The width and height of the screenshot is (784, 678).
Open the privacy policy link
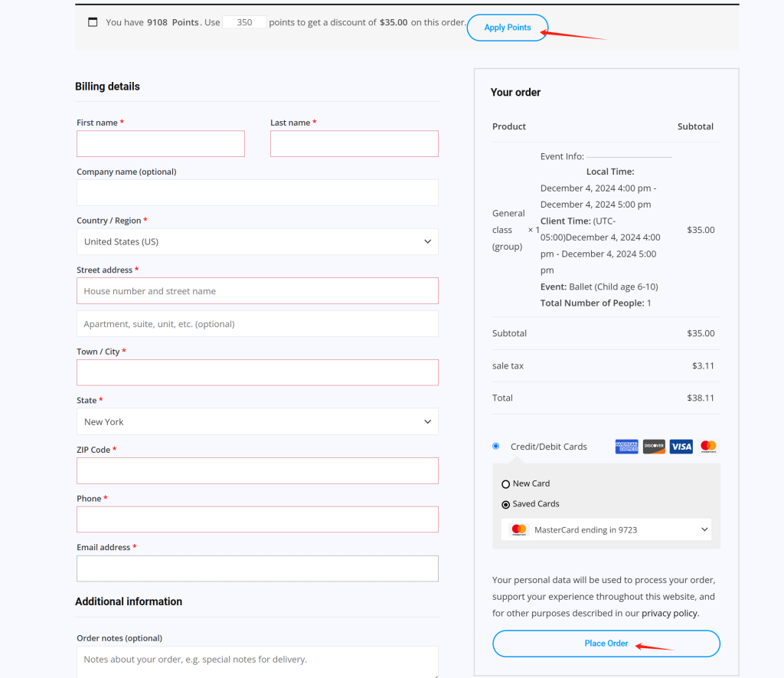(669, 613)
